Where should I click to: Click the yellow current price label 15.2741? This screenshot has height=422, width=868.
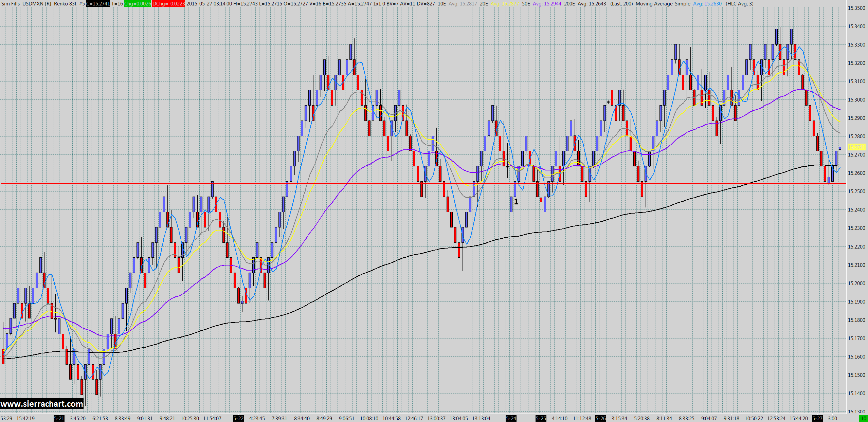pyautogui.click(x=856, y=147)
